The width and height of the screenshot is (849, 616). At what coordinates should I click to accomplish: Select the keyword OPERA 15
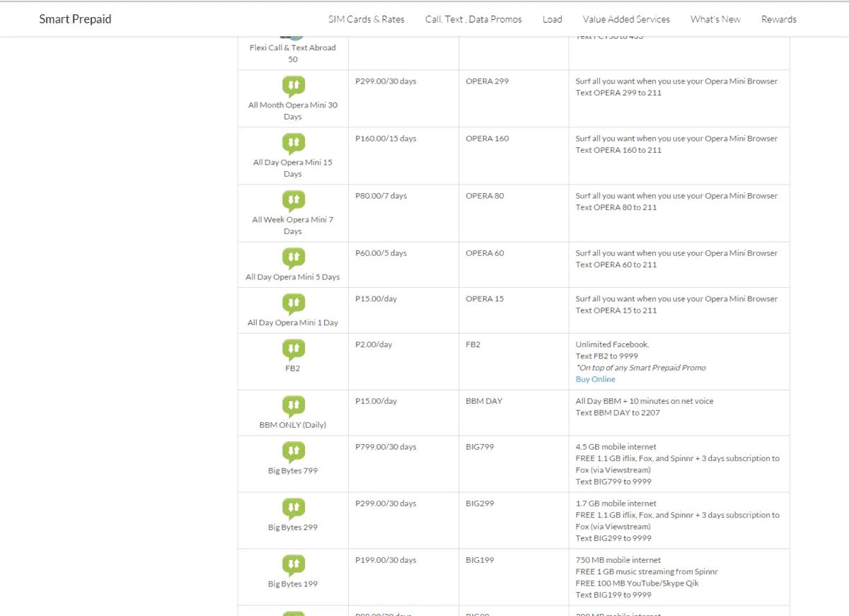point(485,298)
